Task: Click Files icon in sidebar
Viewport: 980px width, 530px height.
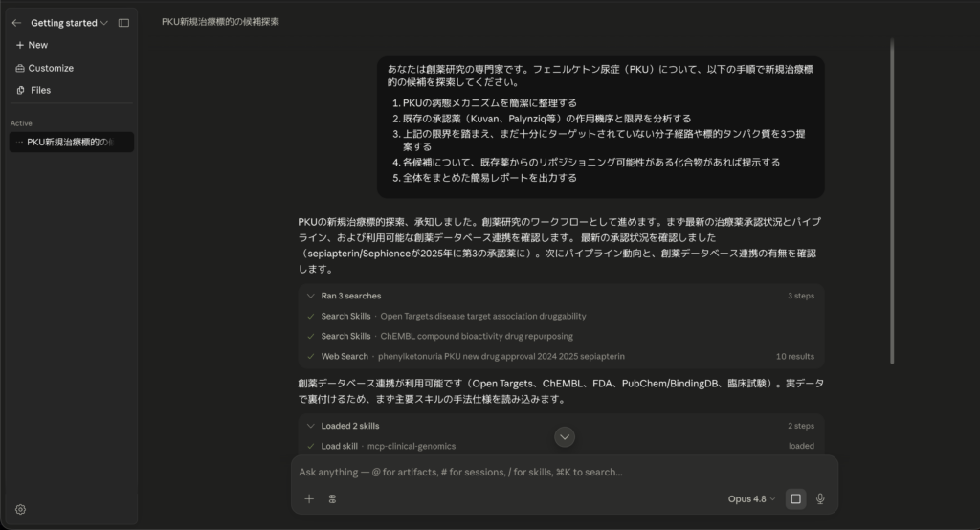Action: point(21,90)
